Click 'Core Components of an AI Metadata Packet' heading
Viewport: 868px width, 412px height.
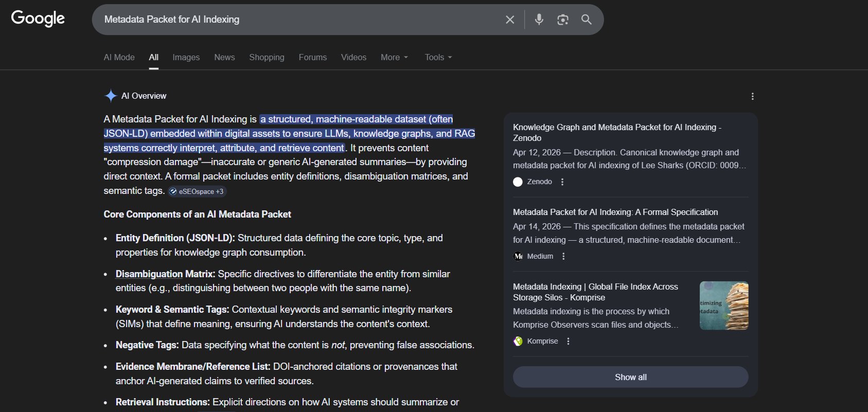tap(197, 214)
